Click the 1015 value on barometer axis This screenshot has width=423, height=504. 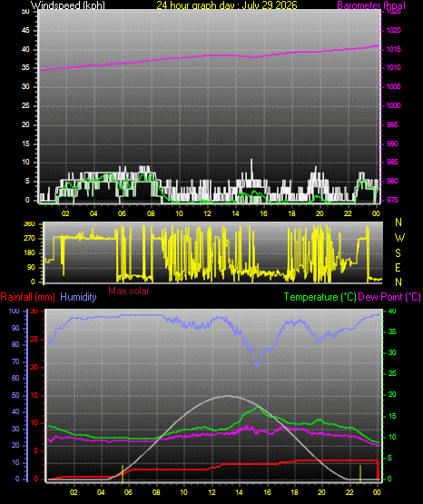393,49
